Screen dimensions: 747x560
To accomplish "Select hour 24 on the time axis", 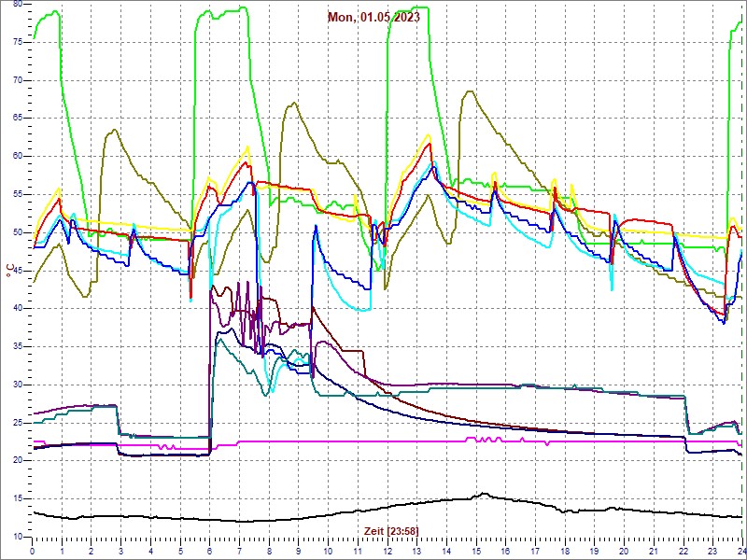I will pos(740,550).
